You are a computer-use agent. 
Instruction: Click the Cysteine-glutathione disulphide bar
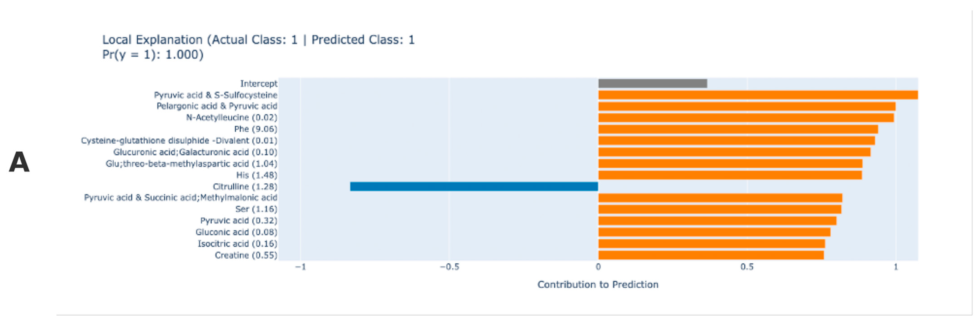coord(736,141)
